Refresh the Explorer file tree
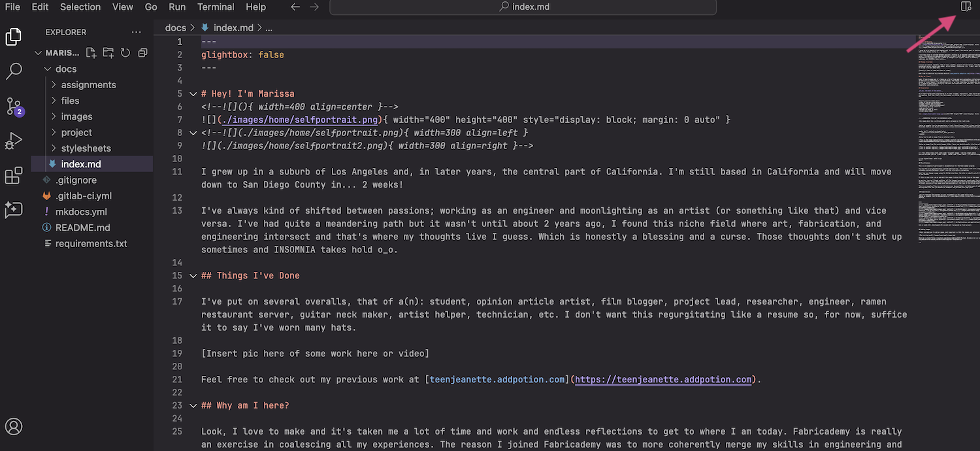 (x=125, y=53)
